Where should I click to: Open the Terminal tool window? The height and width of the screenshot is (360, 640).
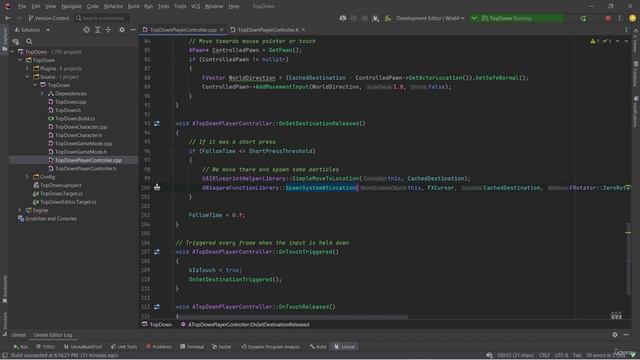[x=192, y=347]
